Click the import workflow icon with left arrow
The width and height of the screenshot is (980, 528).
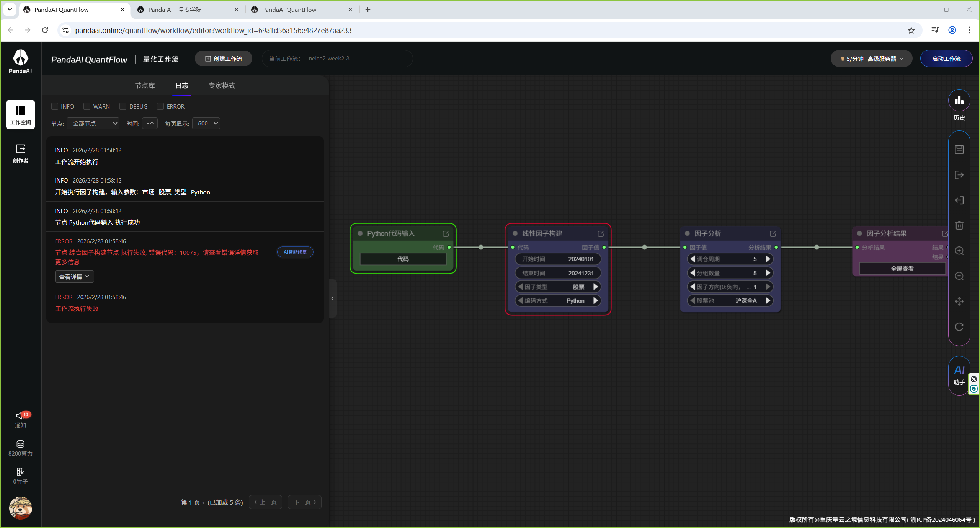pyautogui.click(x=959, y=200)
